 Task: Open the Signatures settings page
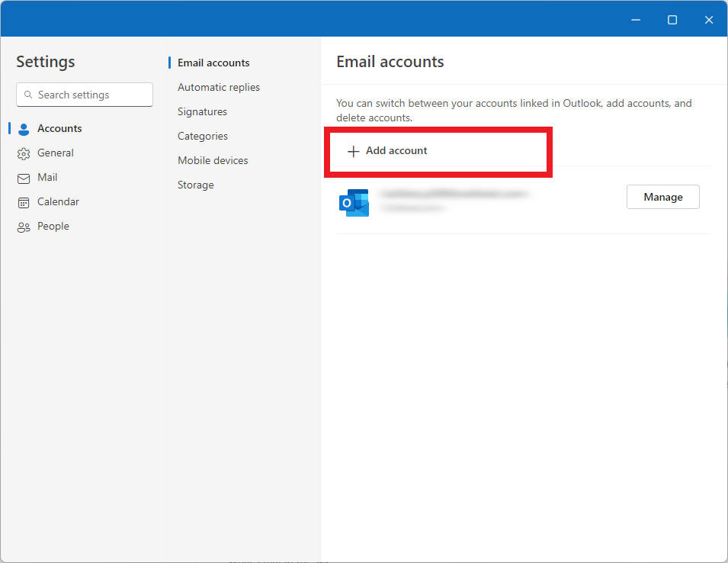(x=202, y=111)
